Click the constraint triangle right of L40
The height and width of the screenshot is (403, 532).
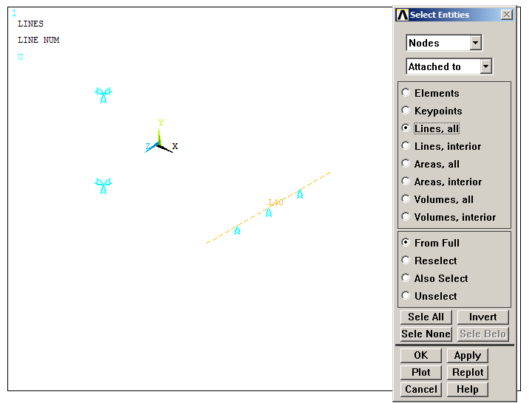[x=300, y=194]
